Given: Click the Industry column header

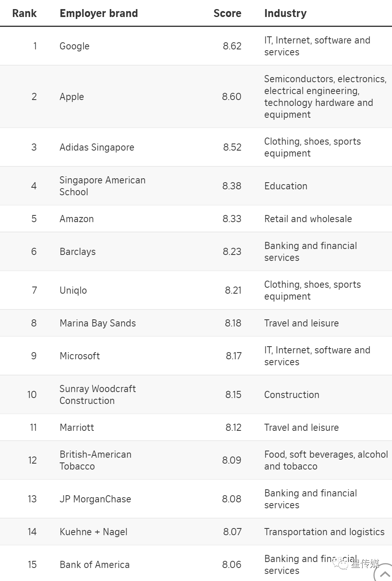Looking at the screenshot, I should [x=285, y=13].
